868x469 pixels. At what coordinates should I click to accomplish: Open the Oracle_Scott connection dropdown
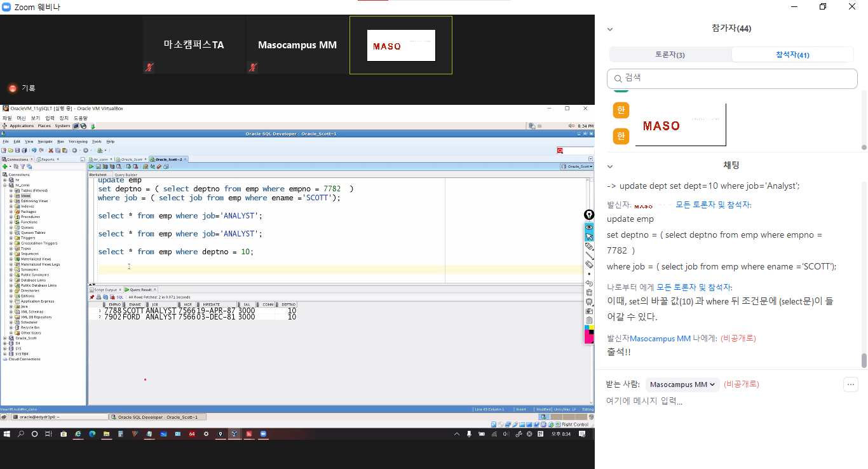pos(576,167)
